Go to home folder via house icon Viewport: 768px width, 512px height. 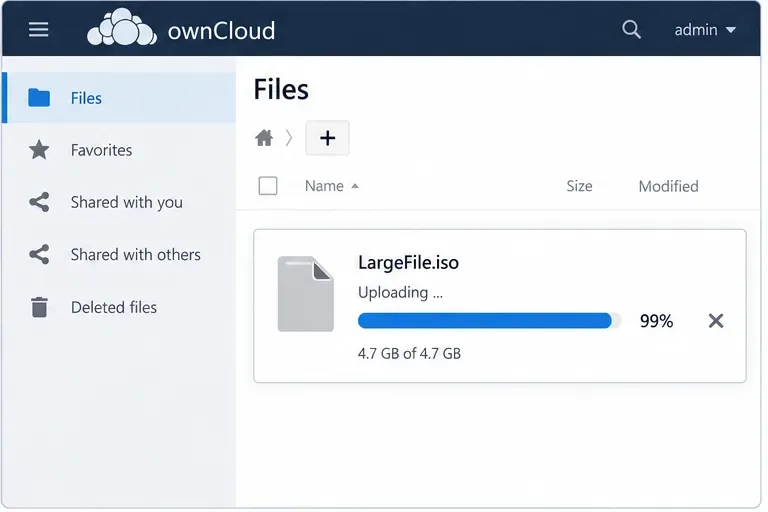point(264,138)
